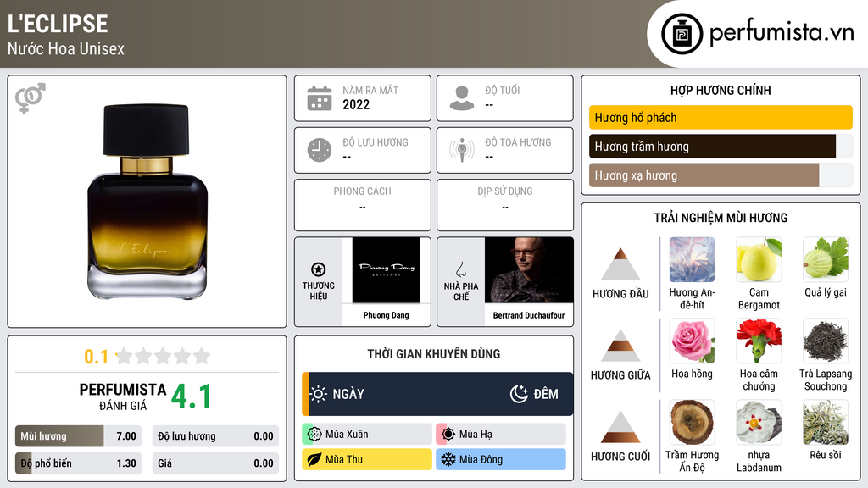
Task: Click the Hoa hồng note label
Action: (692, 374)
